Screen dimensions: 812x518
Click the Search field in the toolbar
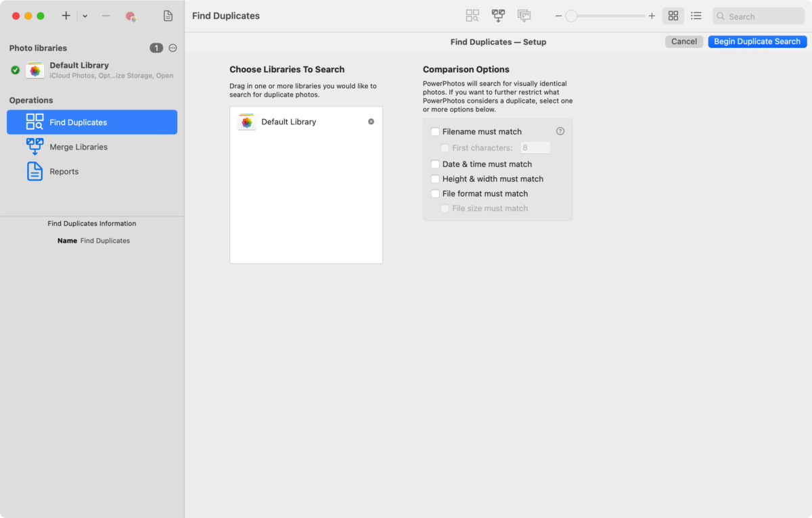pyautogui.click(x=758, y=16)
